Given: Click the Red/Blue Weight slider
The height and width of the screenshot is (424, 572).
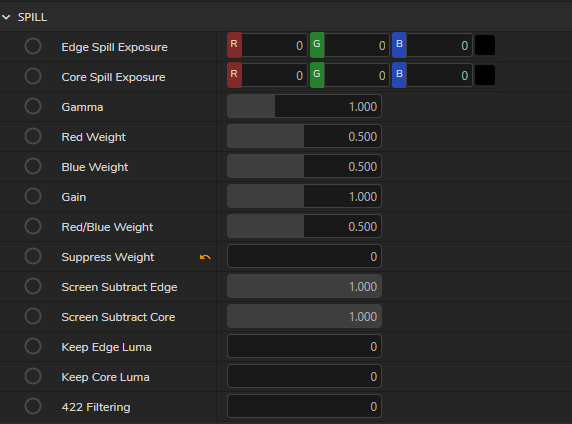Looking at the screenshot, I should click(x=304, y=226).
